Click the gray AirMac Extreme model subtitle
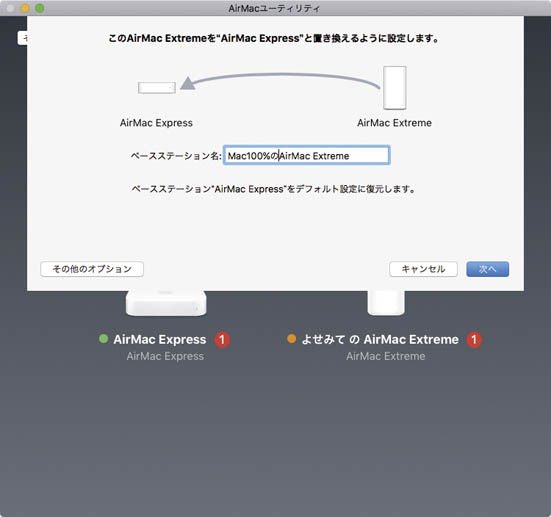Screen dimensions: 551x517 click(385, 356)
